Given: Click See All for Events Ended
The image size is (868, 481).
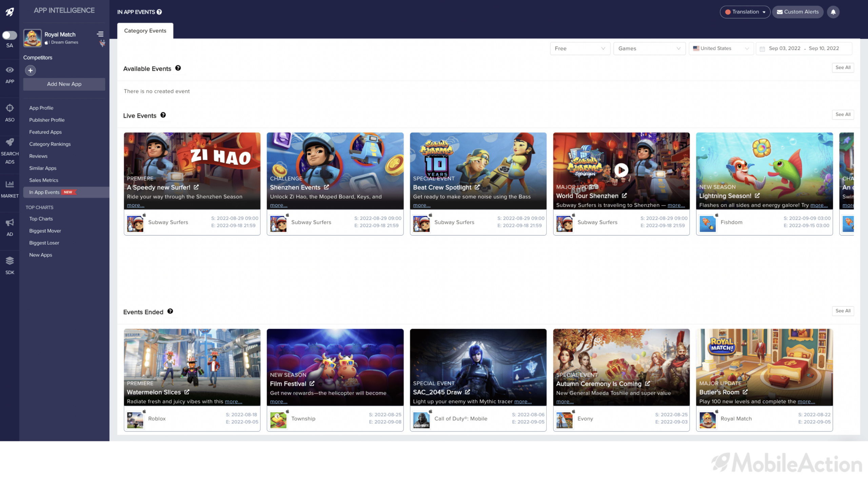Looking at the screenshot, I should pyautogui.click(x=843, y=311).
